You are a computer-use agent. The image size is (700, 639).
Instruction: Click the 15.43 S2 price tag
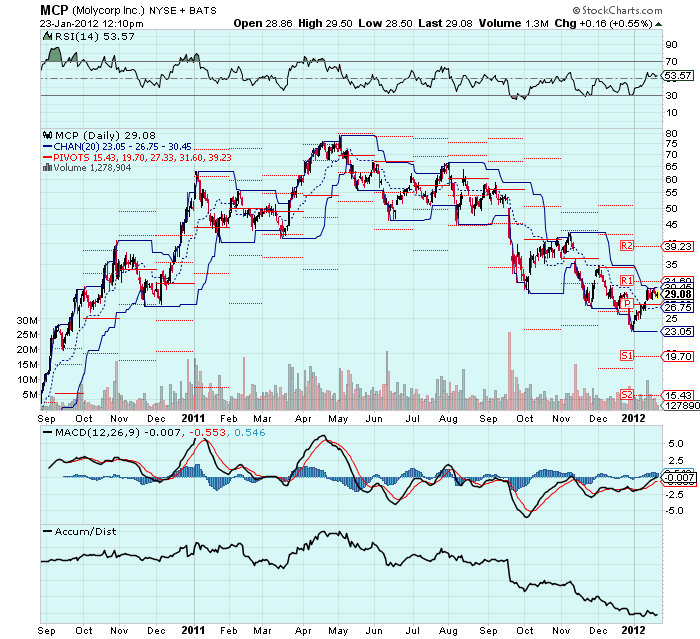pyautogui.click(x=678, y=395)
